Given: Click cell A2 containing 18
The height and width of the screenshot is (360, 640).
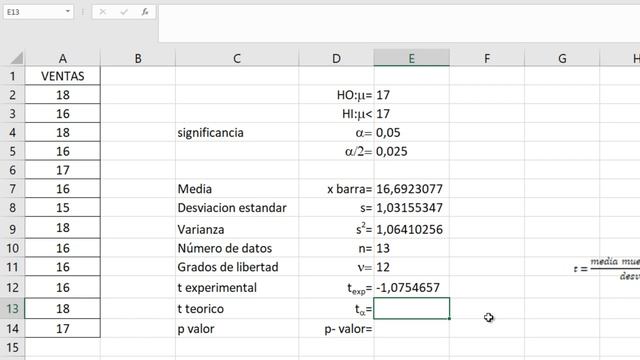Looking at the screenshot, I should [x=62, y=95].
